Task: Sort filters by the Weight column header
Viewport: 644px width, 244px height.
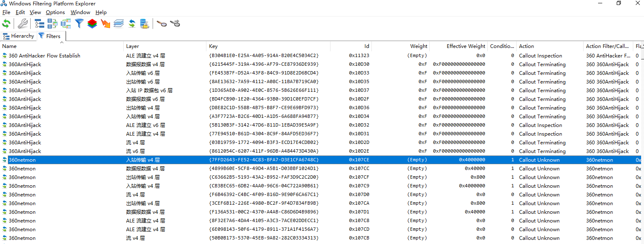Action: [x=419, y=46]
